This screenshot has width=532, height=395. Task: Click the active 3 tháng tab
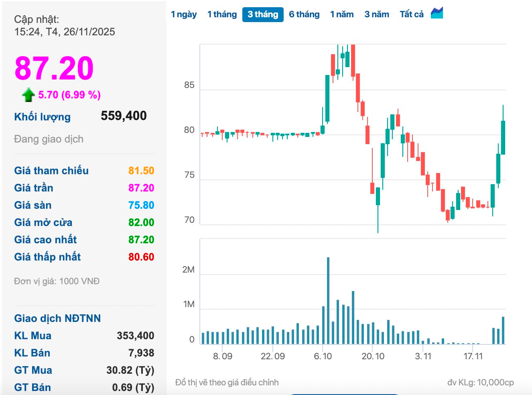click(x=263, y=14)
